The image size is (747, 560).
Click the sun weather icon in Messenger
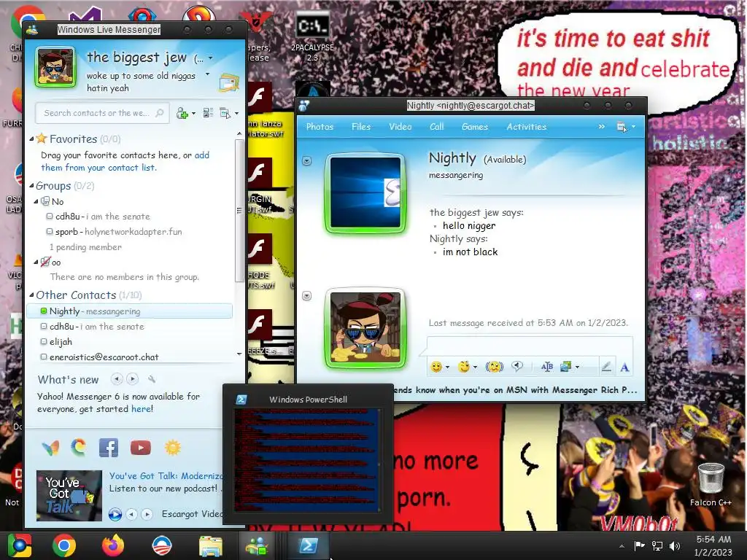click(172, 448)
